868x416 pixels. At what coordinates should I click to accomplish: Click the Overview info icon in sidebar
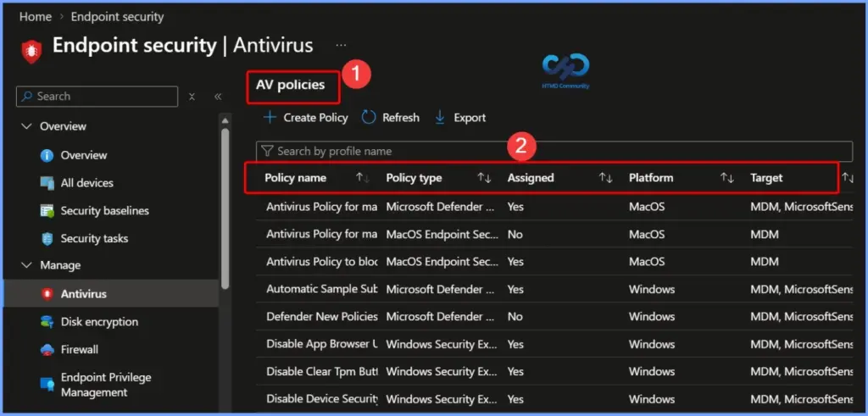tap(47, 155)
